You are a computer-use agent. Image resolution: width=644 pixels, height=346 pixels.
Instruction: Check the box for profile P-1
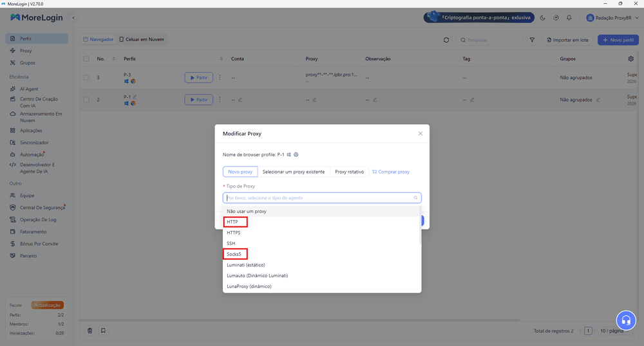86,100
